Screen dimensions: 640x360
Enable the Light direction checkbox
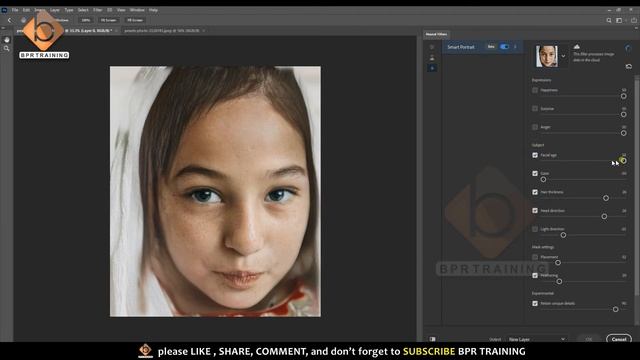tap(535, 229)
